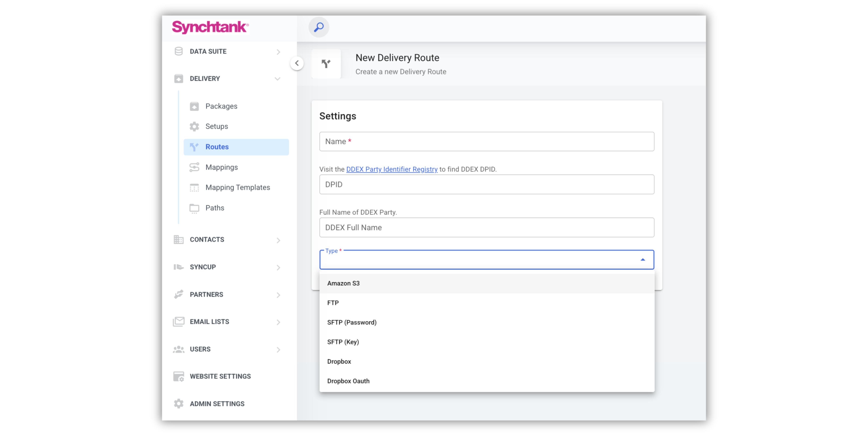This screenshot has height=436, width=868.
Task: Expand the Data Suite chevron
Action: (x=278, y=52)
